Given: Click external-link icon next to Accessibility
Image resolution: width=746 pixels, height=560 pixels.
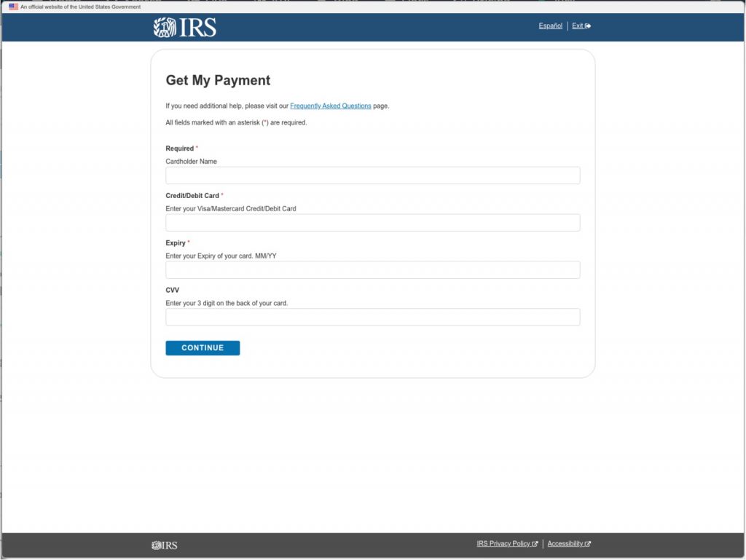Looking at the screenshot, I should pyautogui.click(x=588, y=544).
